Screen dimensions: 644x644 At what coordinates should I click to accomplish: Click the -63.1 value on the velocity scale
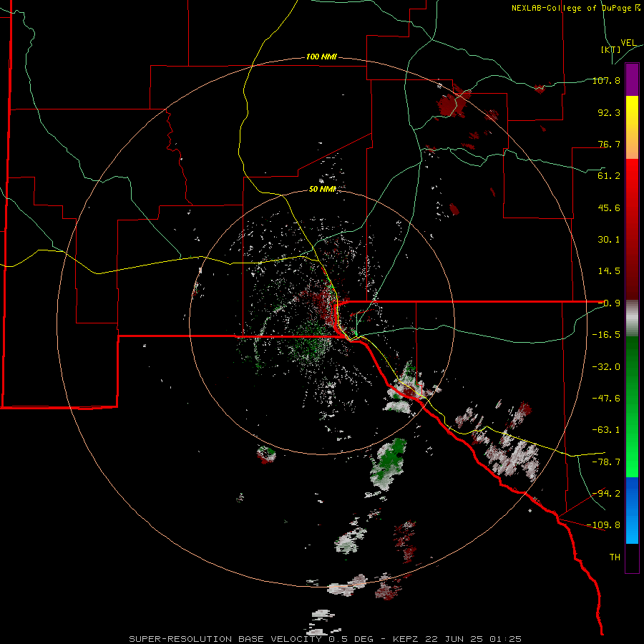pos(606,430)
